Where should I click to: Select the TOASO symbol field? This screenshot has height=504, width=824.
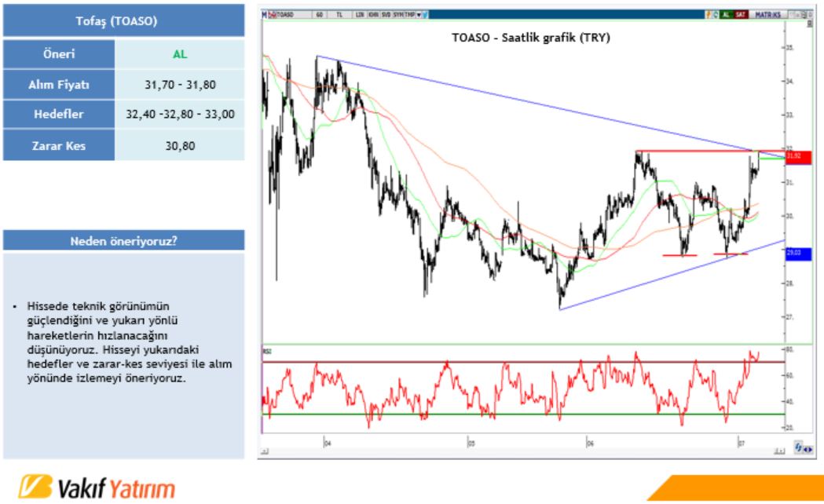pos(293,15)
